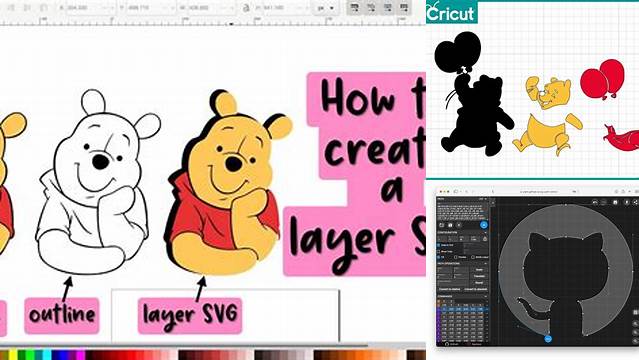Click the save icon in the path editor toolbar
Viewport: 639px width, 360px height.
pyautogui.click(x=615, y=202)
